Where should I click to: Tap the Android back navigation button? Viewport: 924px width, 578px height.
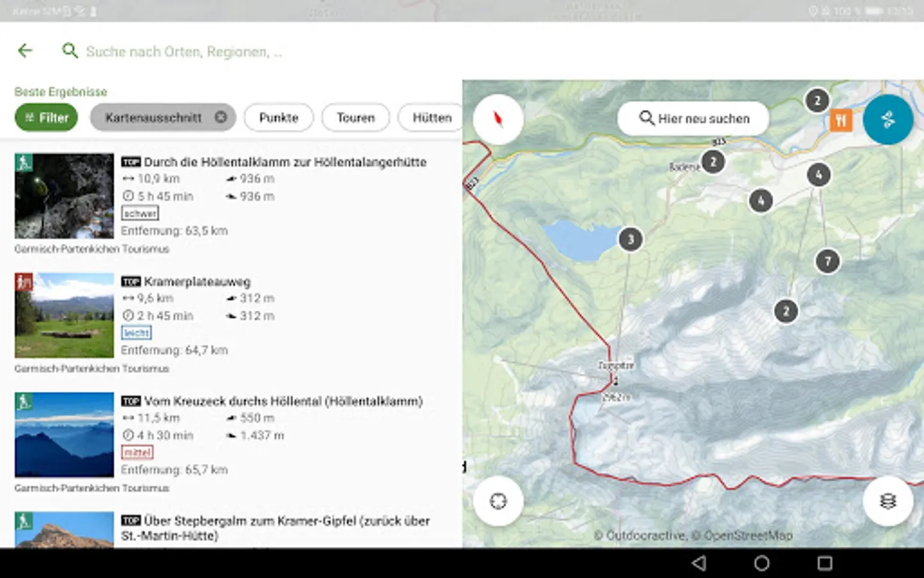pyautogui.click(x=699, y=563)
